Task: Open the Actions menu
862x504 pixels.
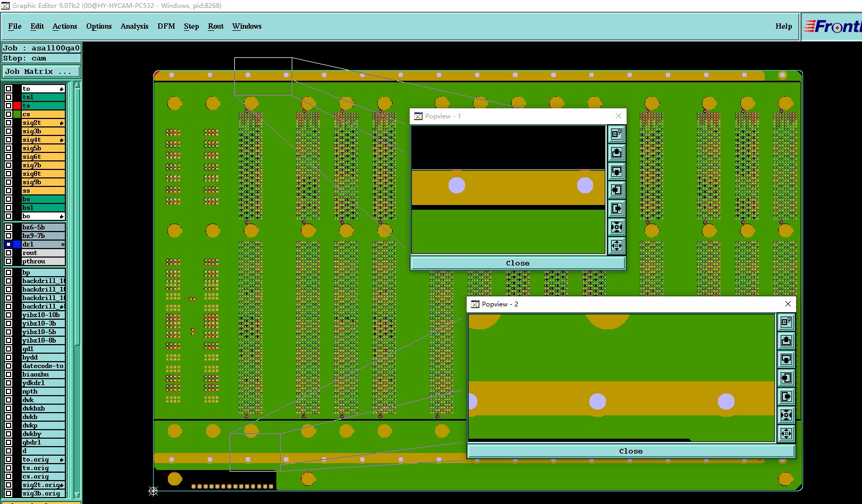Action: (65, 26)
